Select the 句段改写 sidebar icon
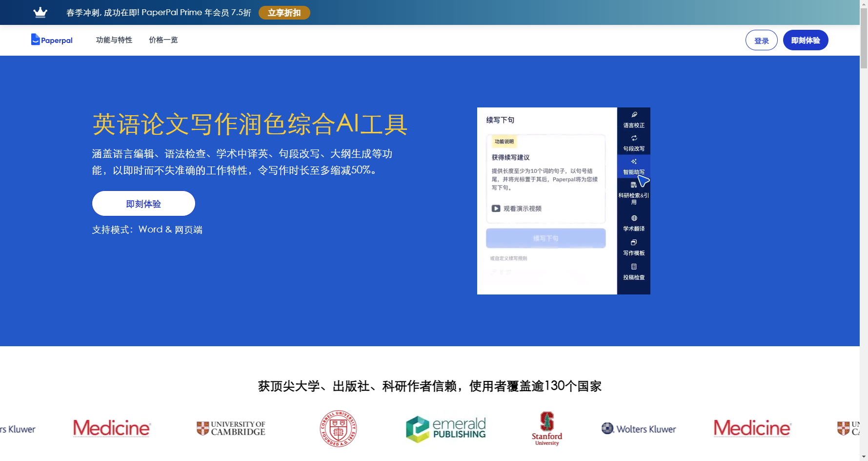The image size is (868, 461). click(x=634, y=143)
